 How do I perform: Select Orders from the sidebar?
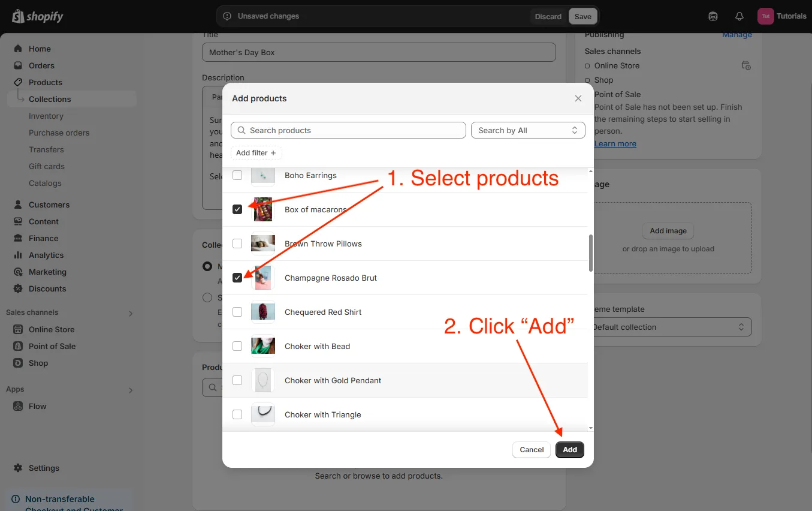[40, 65]
